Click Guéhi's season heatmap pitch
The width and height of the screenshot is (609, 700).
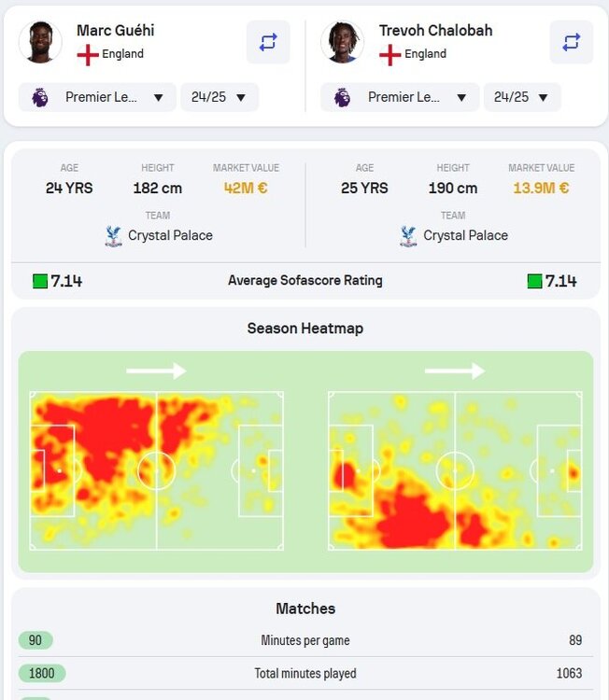coord(156,471)
